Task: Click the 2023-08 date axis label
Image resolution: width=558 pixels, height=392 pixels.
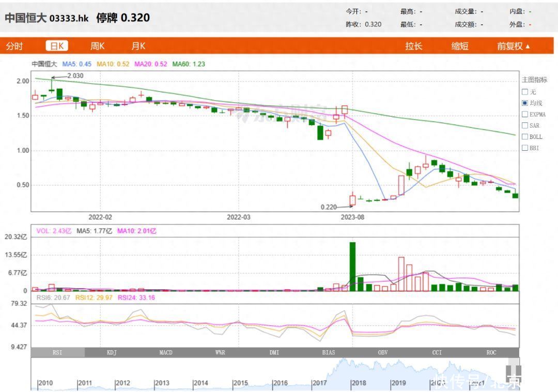Action: click(x=353, y=217)
